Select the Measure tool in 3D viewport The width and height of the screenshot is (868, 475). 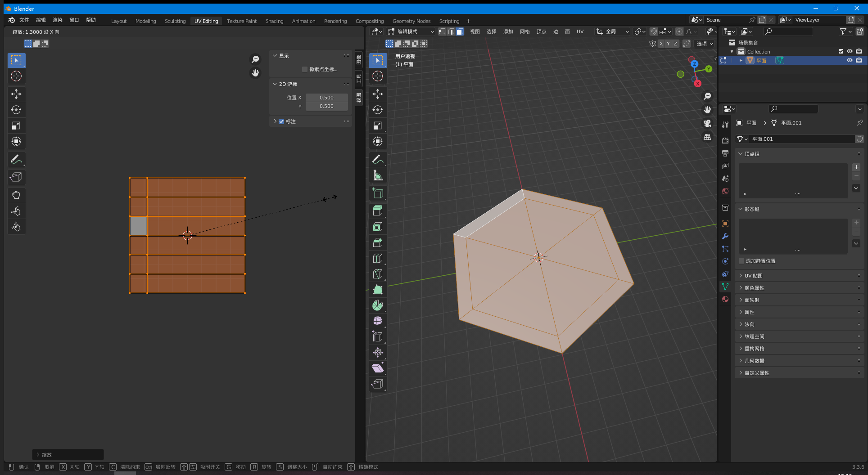[x=378, y=175]
